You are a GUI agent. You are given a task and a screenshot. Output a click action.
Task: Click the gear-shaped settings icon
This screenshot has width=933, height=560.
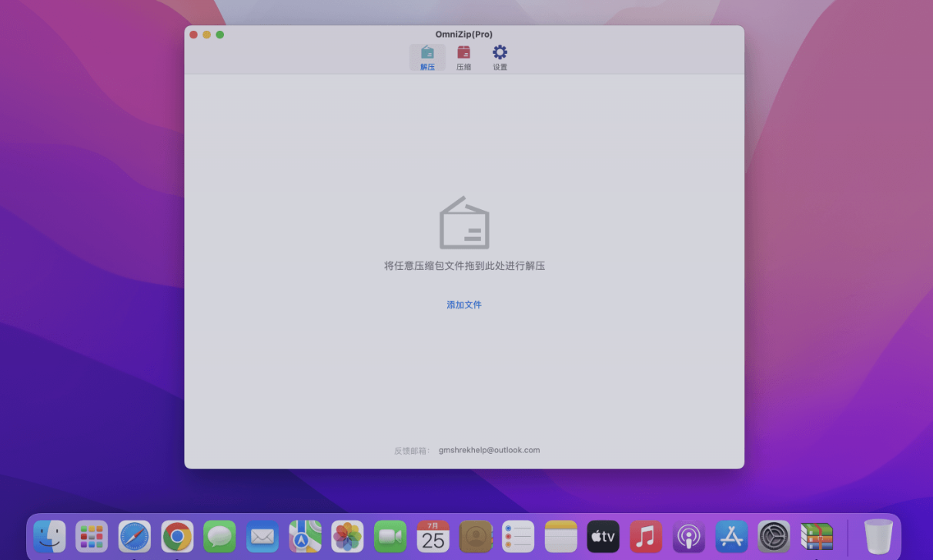[500, 51]
